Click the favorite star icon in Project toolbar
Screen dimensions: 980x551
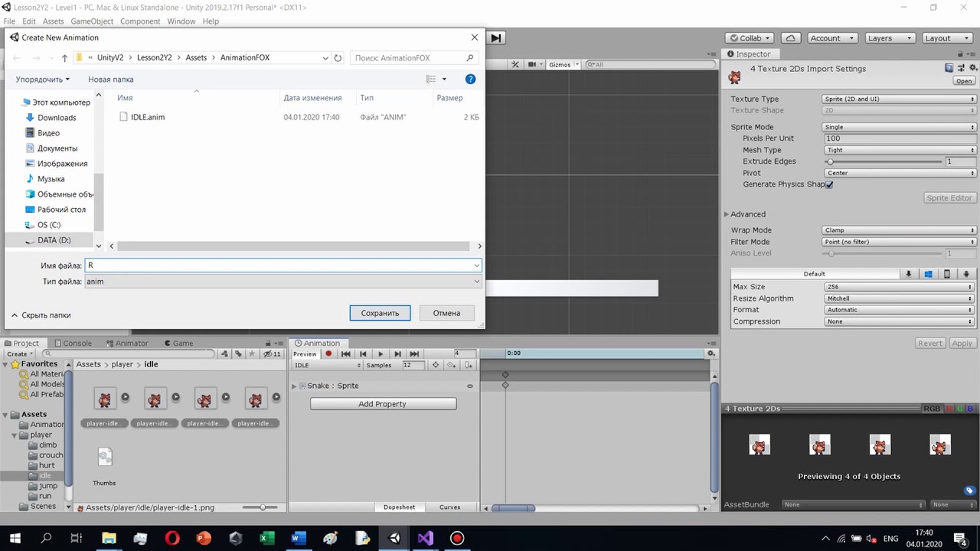[x=253, y=354]
